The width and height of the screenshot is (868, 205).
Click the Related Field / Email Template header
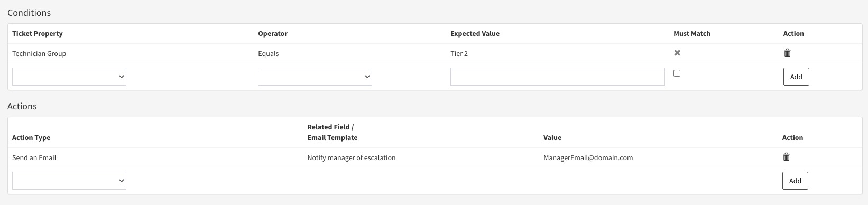333,132
